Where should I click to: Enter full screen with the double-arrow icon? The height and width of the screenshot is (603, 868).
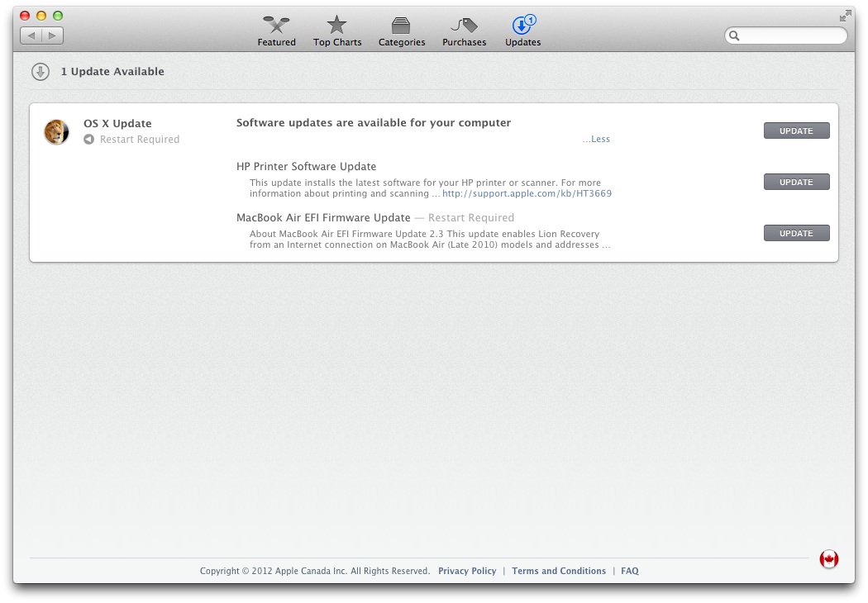coord(845,16)
